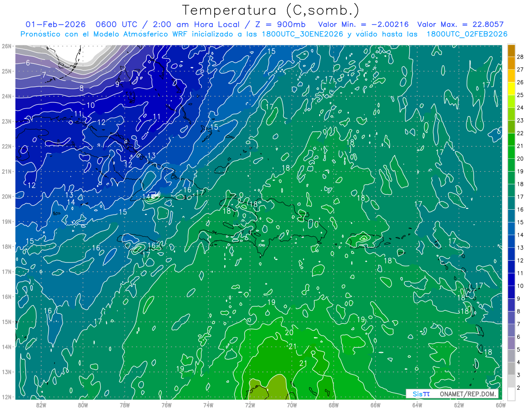Click the yellow color bar segment between 25 and 26

[511, 89]
